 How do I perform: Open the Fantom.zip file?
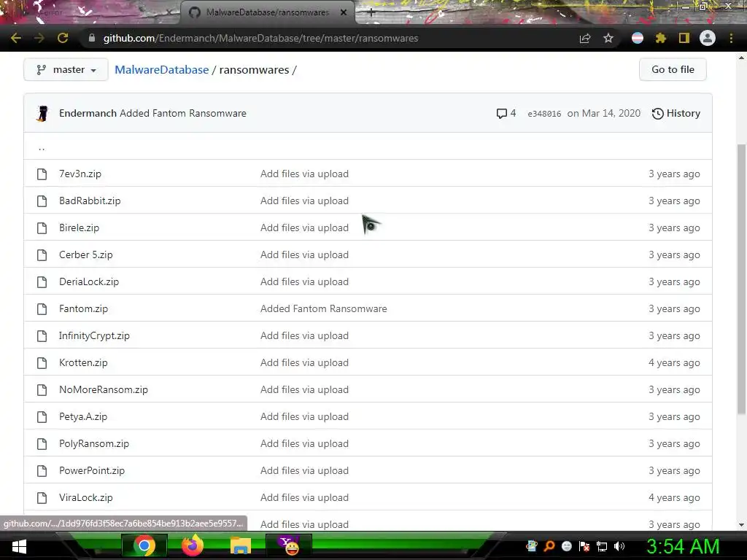pos(83,308)
